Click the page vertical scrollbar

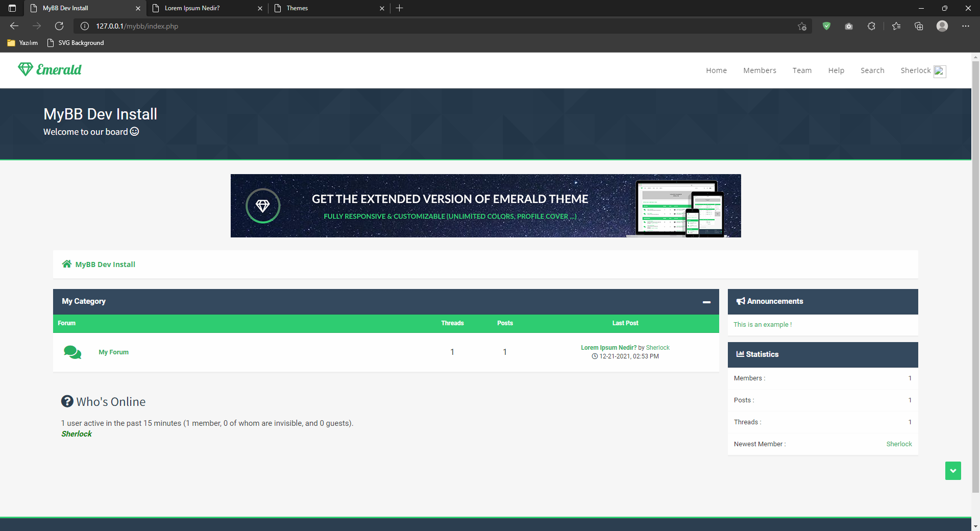975,277
